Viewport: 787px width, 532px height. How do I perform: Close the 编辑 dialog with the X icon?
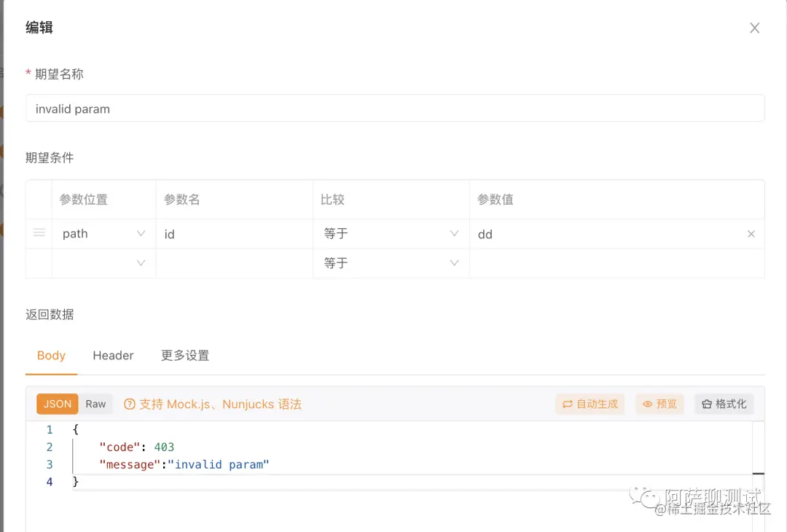tap(754, 28)
